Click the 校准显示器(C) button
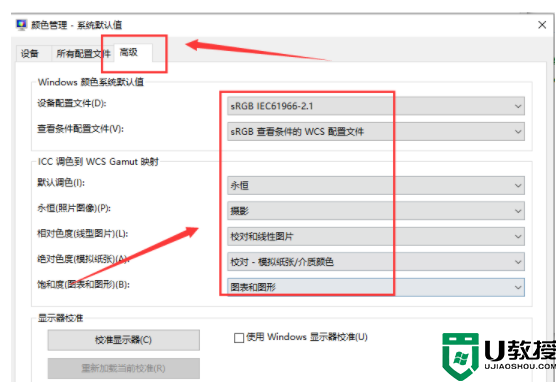Viewport: 559px width, 382px height. pyautogui.click(x=123, y=340)
